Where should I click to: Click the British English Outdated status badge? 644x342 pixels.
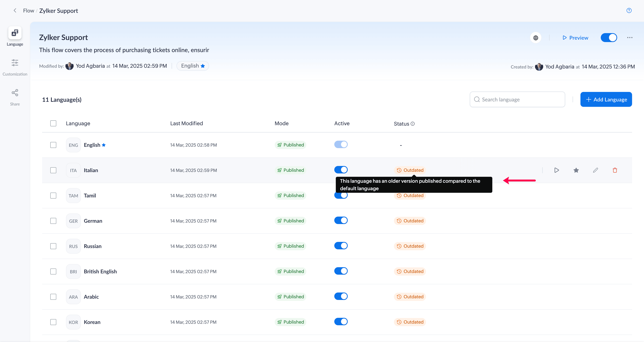(410, 271)
